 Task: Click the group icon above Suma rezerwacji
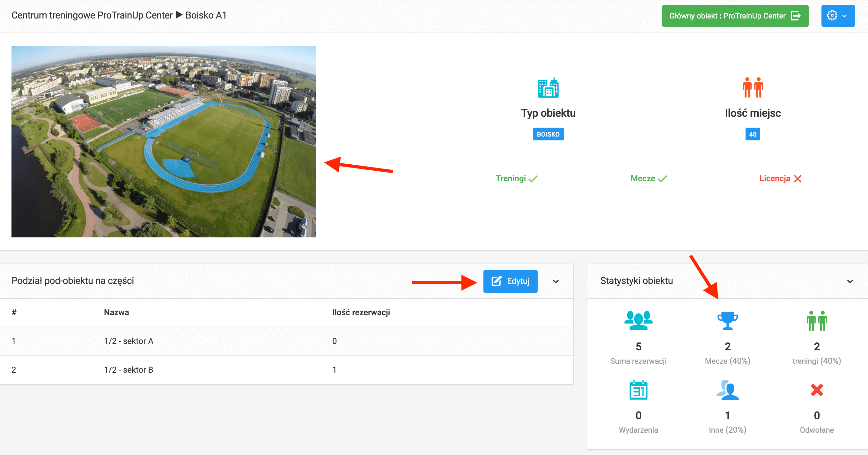click(x=638, y=320)
